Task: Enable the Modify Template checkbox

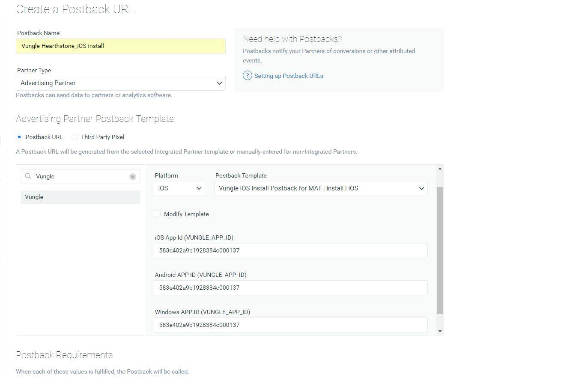Action: [157, 214]
